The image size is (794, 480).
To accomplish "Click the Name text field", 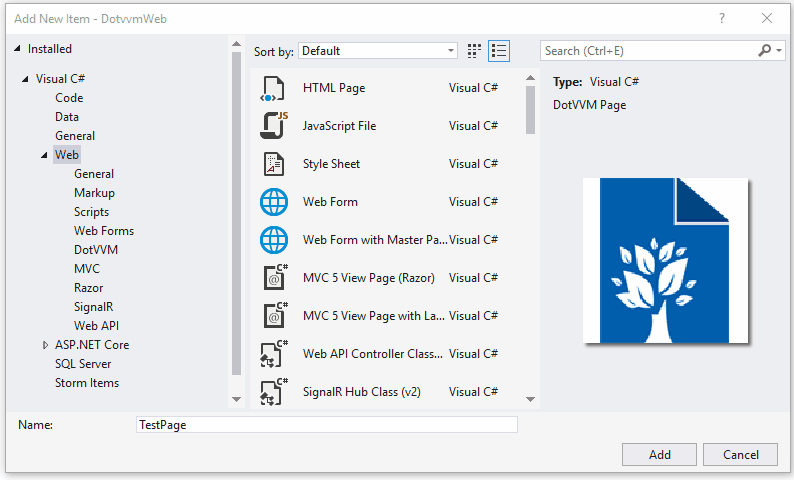I will tap(326, 425).
